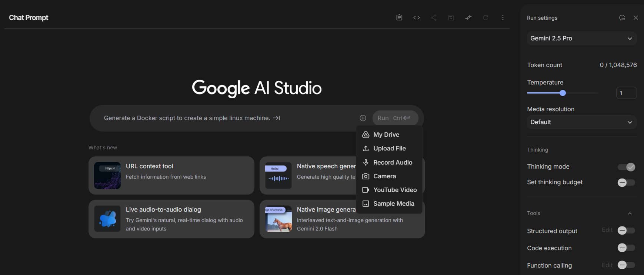Viewport: 644px width, 275px height.
Task: Click the Get code brackets icon
Action: [417, 17]
